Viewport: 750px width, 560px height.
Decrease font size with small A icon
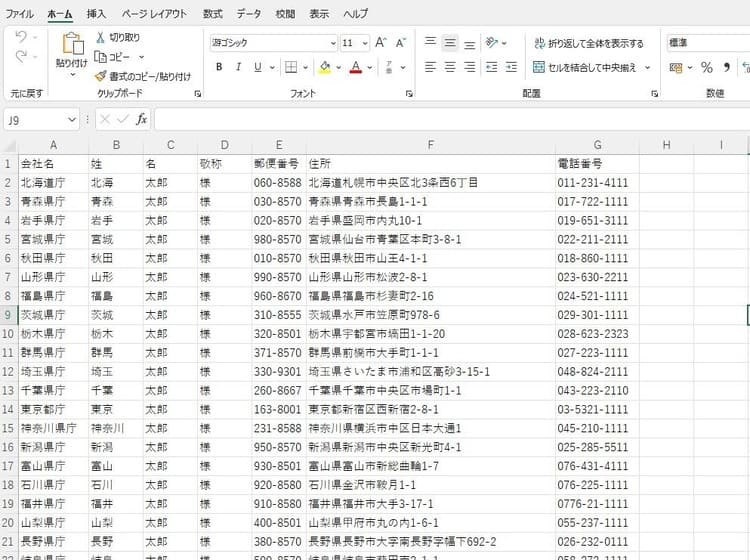400,43
